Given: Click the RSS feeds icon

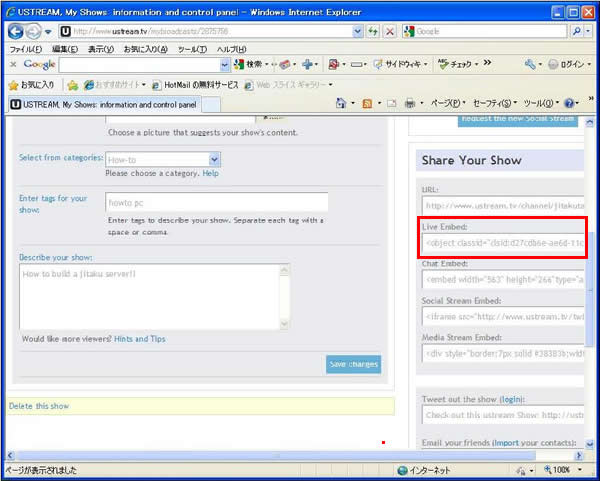Looking at the screenshot, I should [x=367, y=104].
